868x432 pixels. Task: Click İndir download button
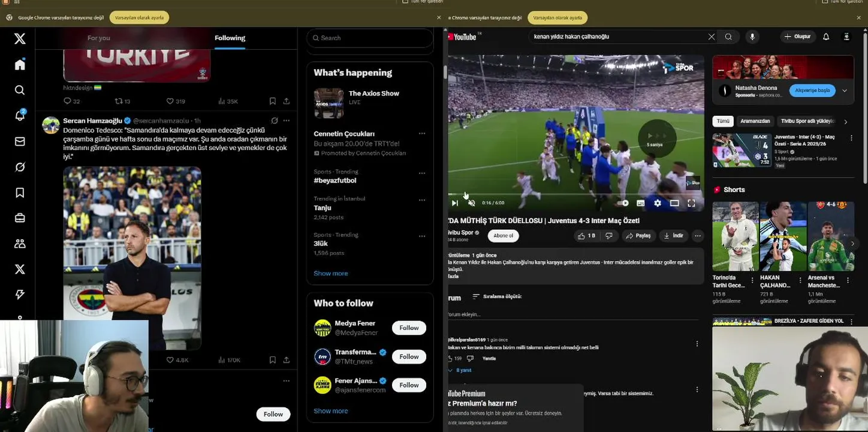(673, 236)
